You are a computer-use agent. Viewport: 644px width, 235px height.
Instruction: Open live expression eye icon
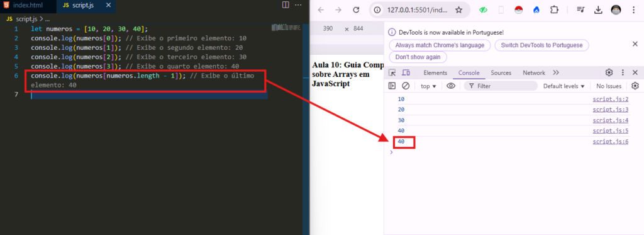coord(451,86)
